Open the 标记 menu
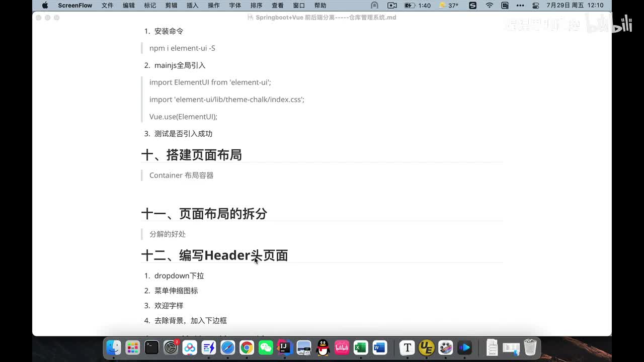 150,6
